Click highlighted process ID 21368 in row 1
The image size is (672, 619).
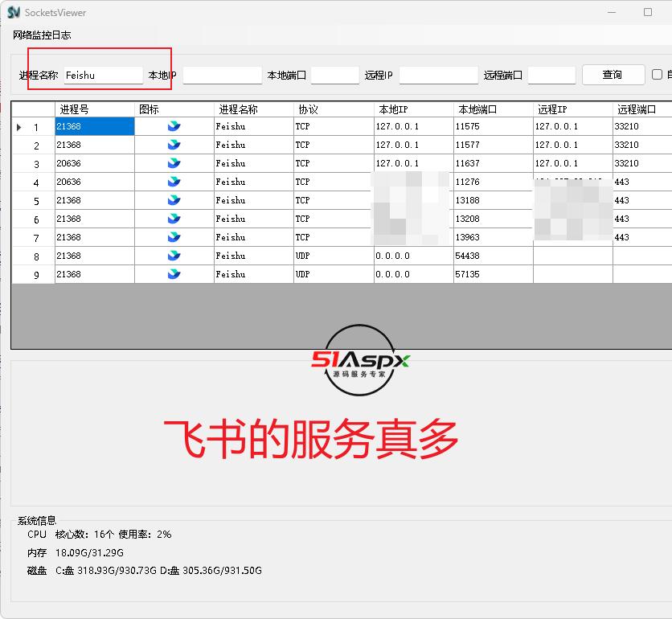point(95,126)
